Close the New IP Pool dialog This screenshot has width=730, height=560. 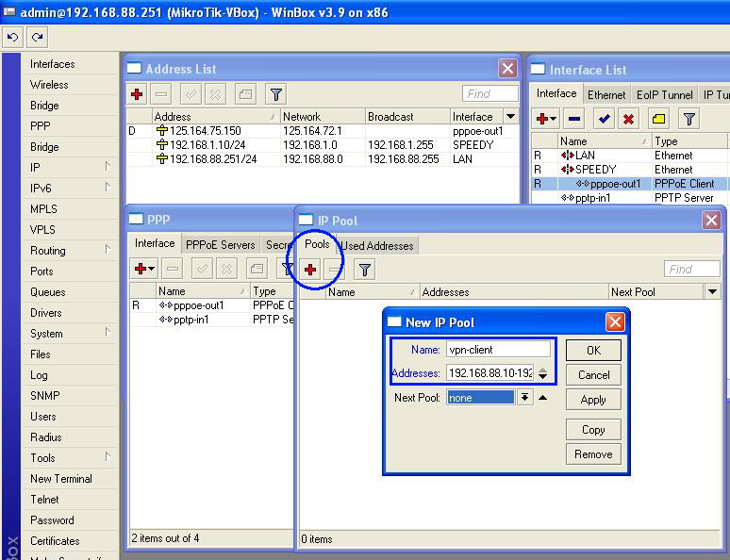click(615, 321)
